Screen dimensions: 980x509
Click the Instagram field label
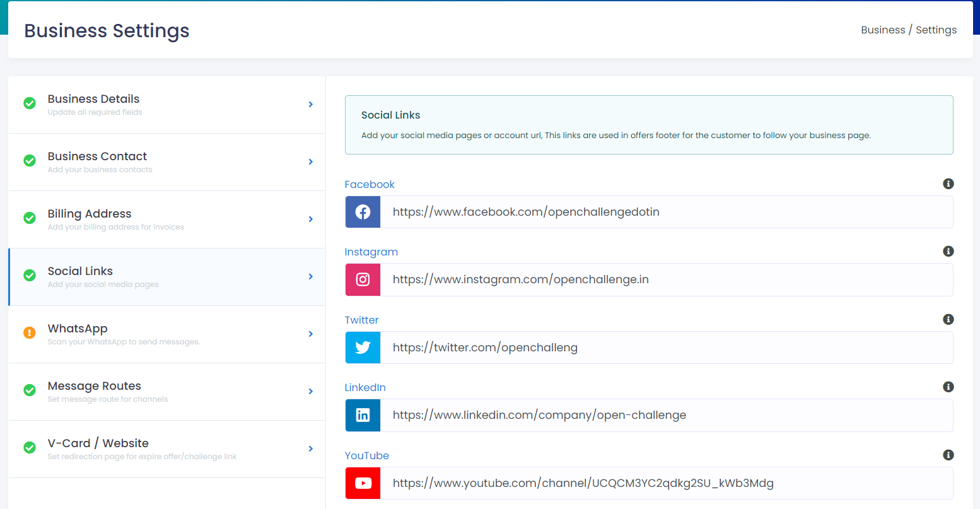point(371,252)
